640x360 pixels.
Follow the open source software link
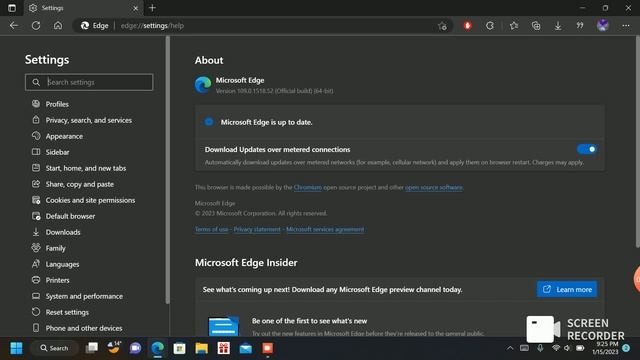(433, 187)
